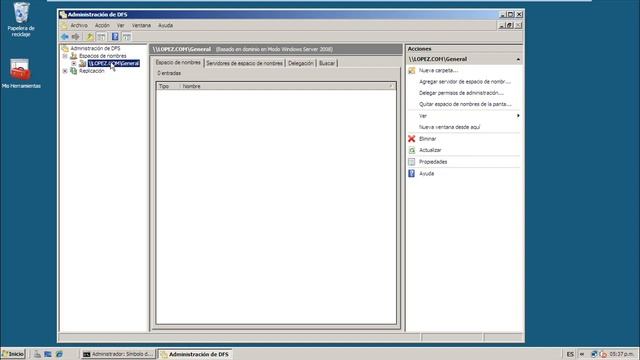Open Help from the blue question toolbar icon
The image size is (640, 360).
coord(115,37)
